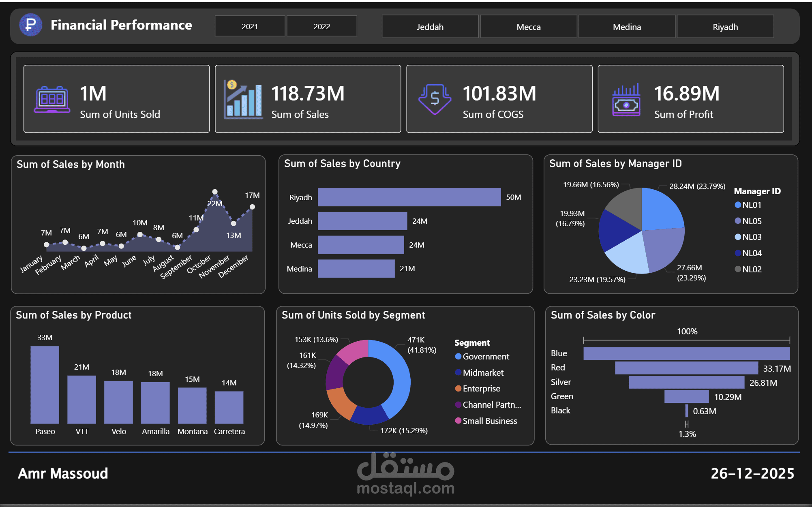Click the NL01 blue legend dot
The image size is (812, 507).
click(738, 205)
